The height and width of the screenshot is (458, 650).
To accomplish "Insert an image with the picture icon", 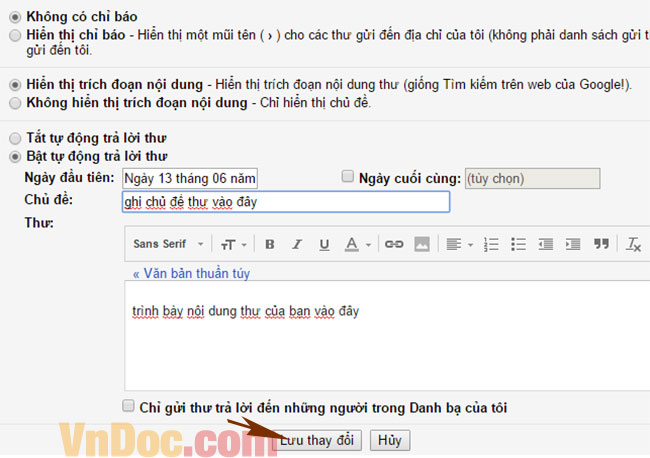I will point(422,244).
